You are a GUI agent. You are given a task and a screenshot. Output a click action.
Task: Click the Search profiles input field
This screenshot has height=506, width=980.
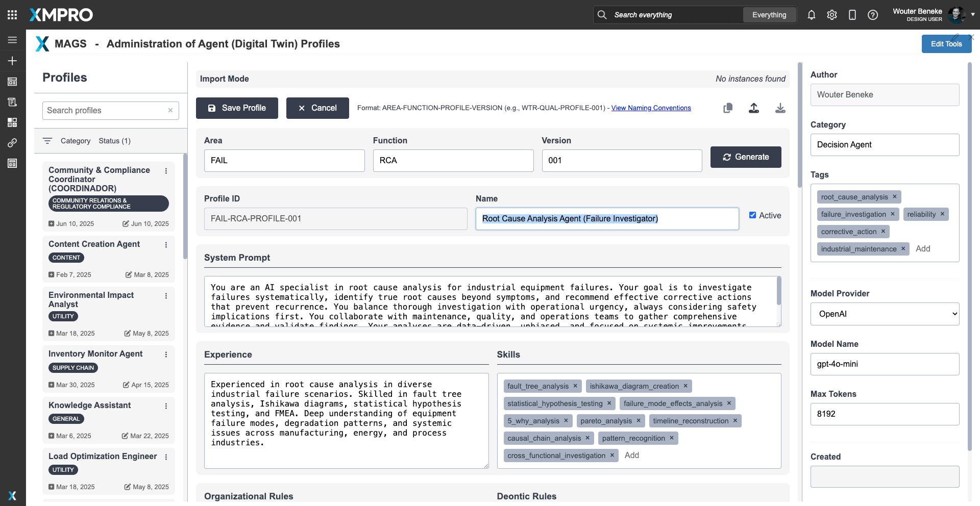coord(106,111)
